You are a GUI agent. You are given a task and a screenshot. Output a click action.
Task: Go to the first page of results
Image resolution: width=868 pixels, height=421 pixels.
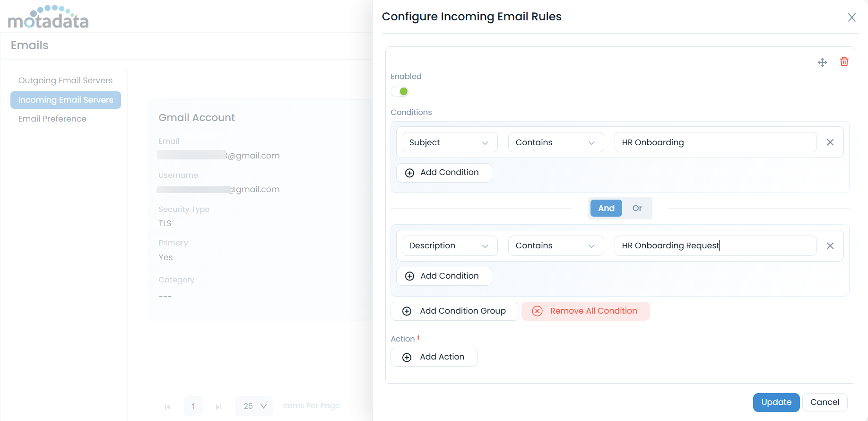click(x=167, y=406)
